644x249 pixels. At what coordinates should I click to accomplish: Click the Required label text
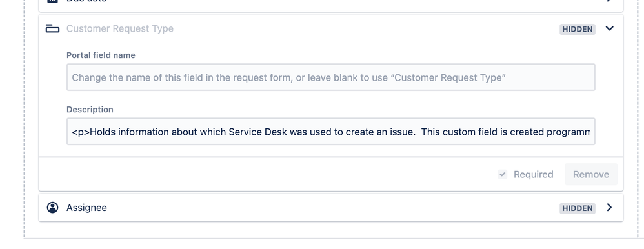point(534,175)
